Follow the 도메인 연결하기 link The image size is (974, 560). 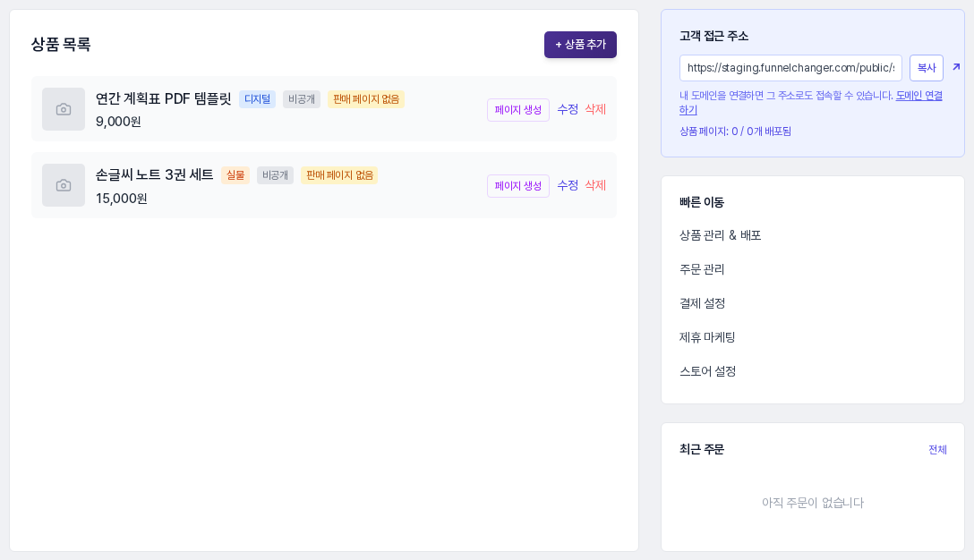coord(918,96)
